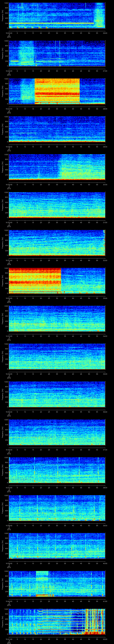The height and width of the screenshot is (644, 114).
Task: Click the 16:34:00 time label
Action: pos(9,374)
